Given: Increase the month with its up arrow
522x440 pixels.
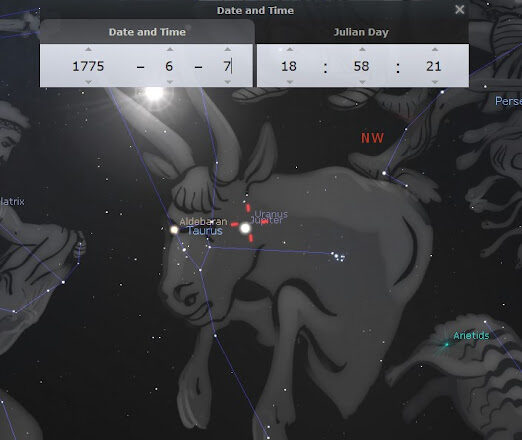Looking at the screenshot, I should click(170, 49).
